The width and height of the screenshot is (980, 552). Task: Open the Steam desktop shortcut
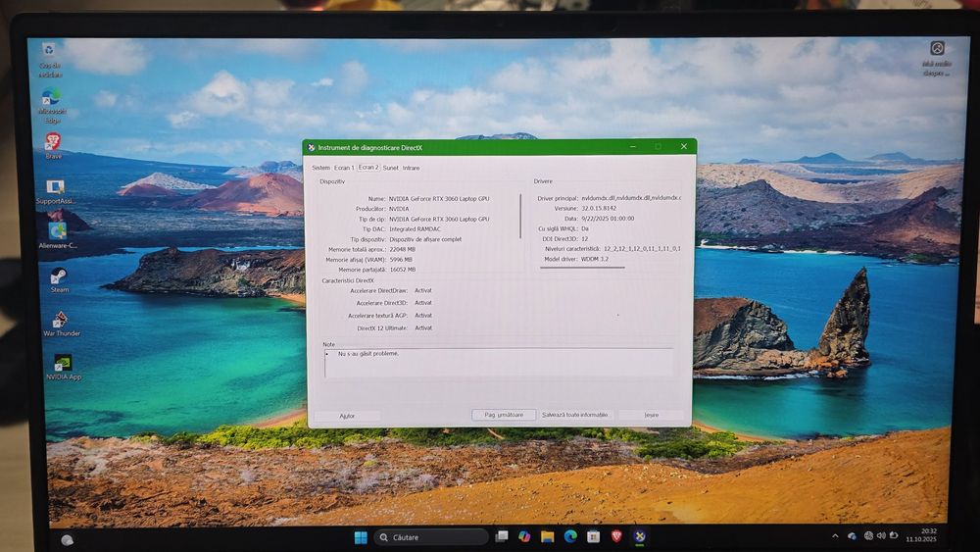[x=60, y=280]
